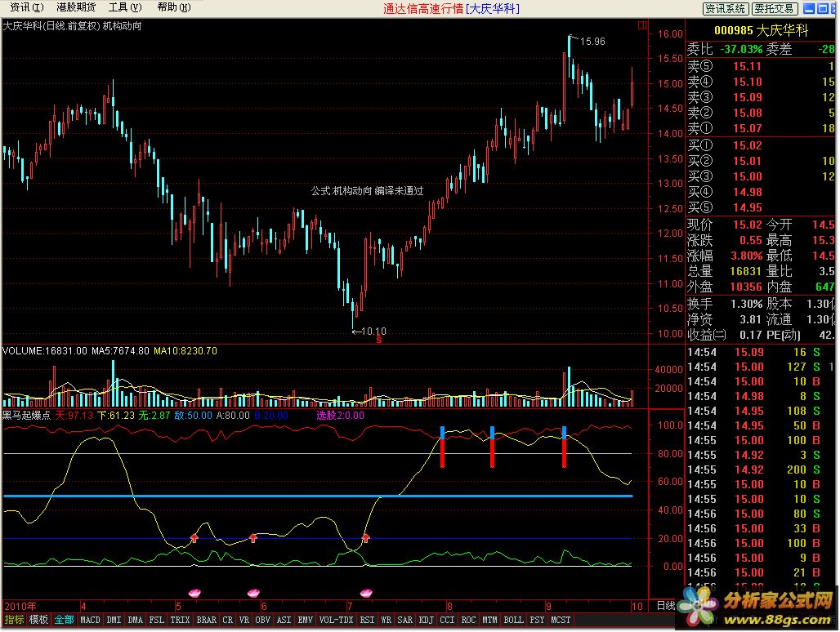Viewport: 840px width, 632px height.
Task: Click the stock code 000985 大庆华科 header
Action: [x=761, y=30]
